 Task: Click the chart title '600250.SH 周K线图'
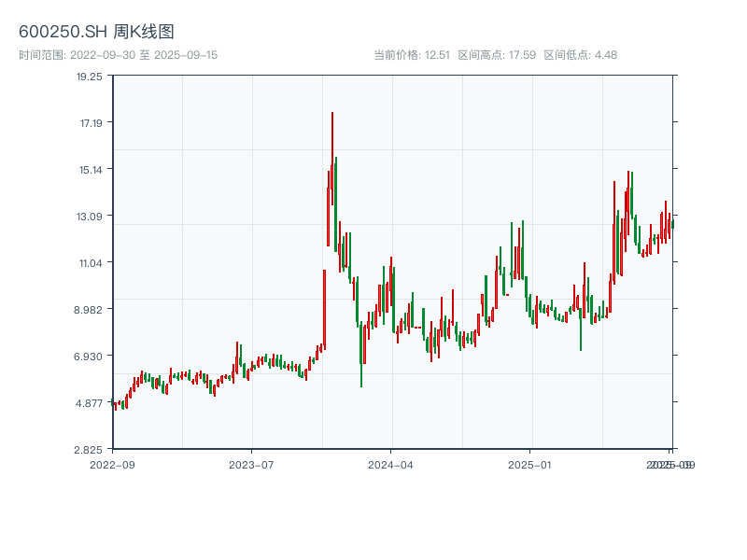(96, 32)
